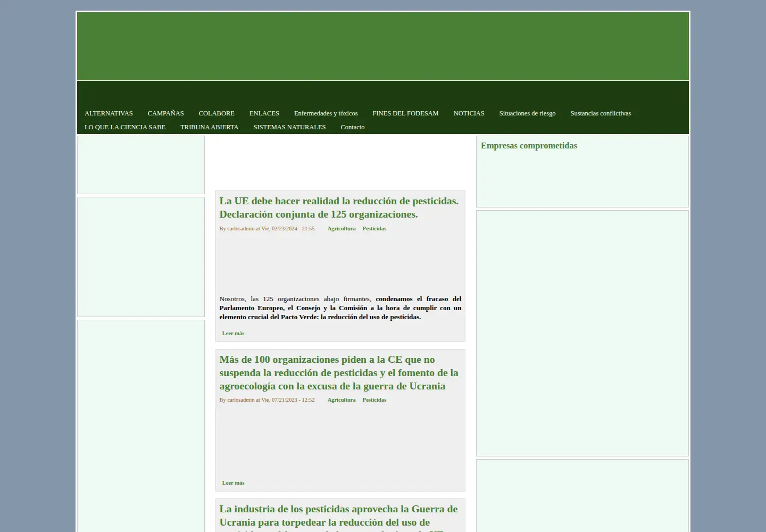The image size is (766, 532).
Task: Select Sustancias conflictivas in navigation
Action: click(x=601, y=113)
